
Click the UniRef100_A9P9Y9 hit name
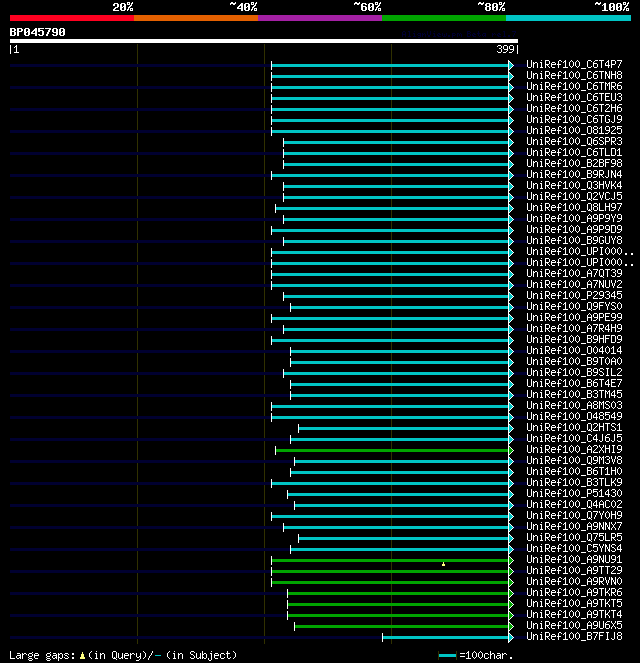[x=574, y=218]
